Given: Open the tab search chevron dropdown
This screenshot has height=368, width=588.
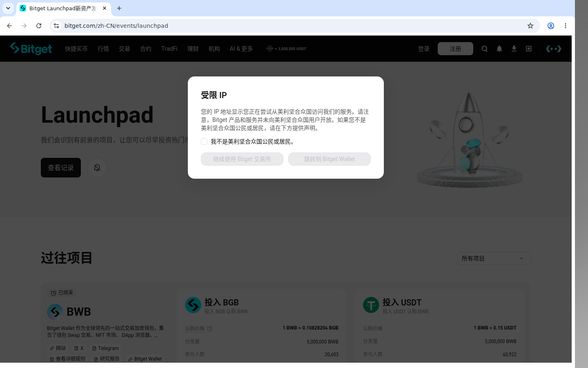Looking at the screenshot, I should click(x=8, y=8).
